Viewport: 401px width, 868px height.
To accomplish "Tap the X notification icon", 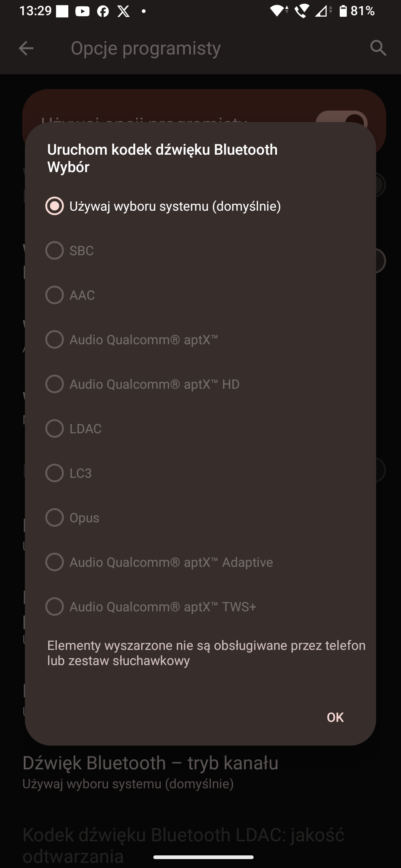I will coord(124,11).
